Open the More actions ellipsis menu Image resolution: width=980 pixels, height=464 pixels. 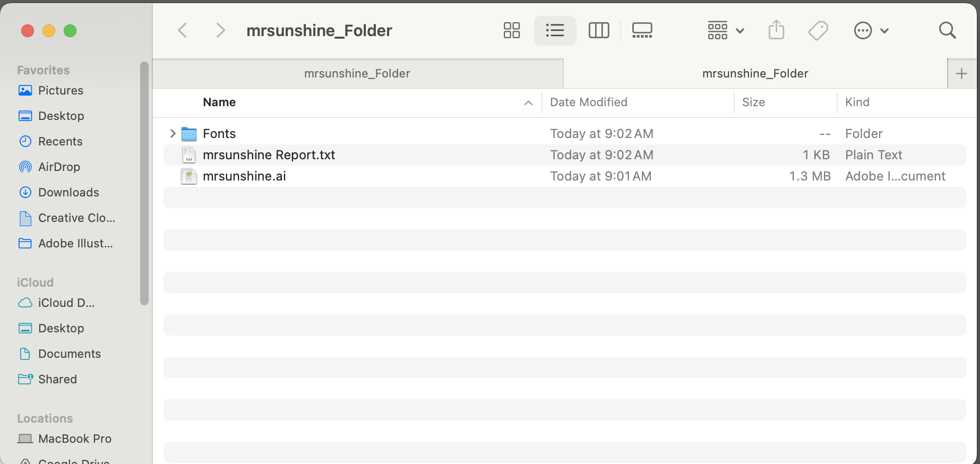coord(871,30)
